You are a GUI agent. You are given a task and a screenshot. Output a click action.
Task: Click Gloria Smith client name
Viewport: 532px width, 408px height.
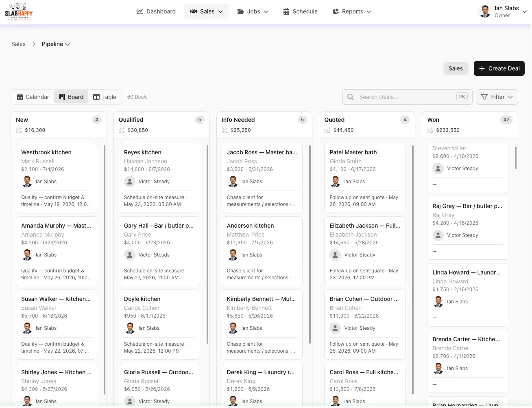pos(346,161)
